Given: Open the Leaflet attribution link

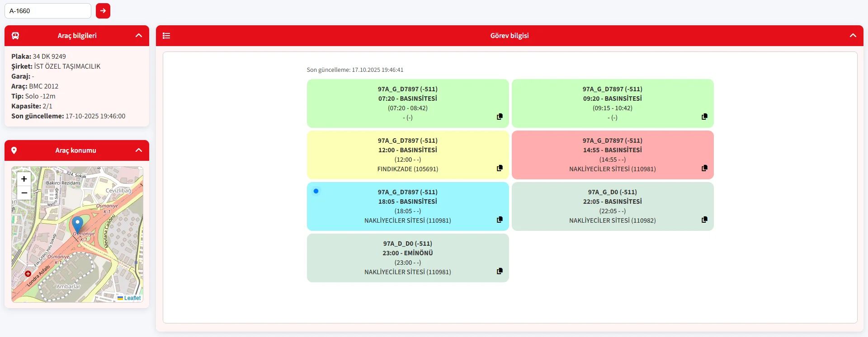Looking at the screenshot, I should (x=132, y=298).
